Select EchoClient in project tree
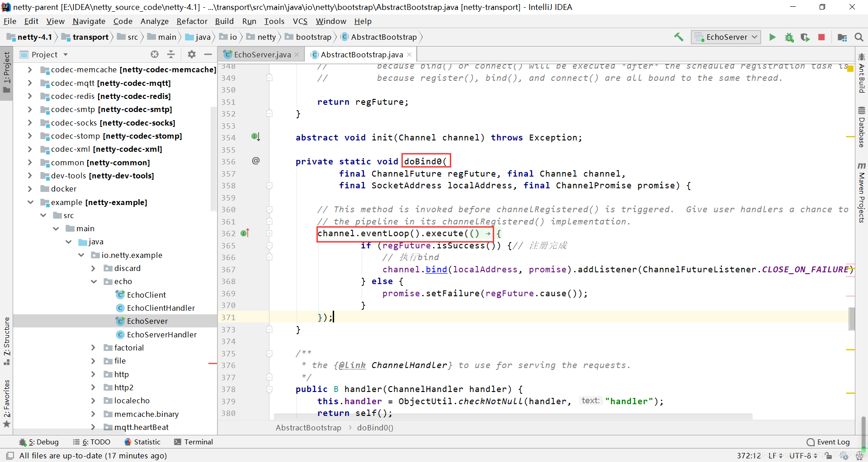 146,295
